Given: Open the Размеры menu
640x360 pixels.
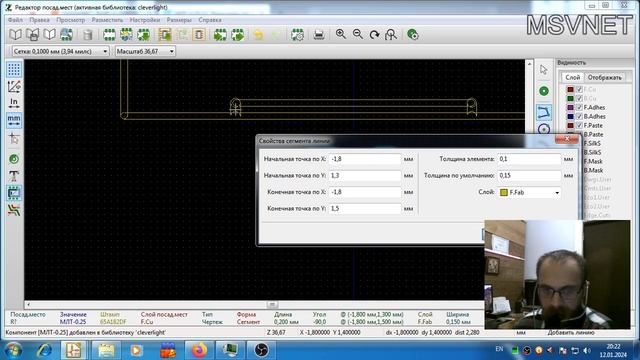Looking at the screenshot, I should click(x=179, y=20).
